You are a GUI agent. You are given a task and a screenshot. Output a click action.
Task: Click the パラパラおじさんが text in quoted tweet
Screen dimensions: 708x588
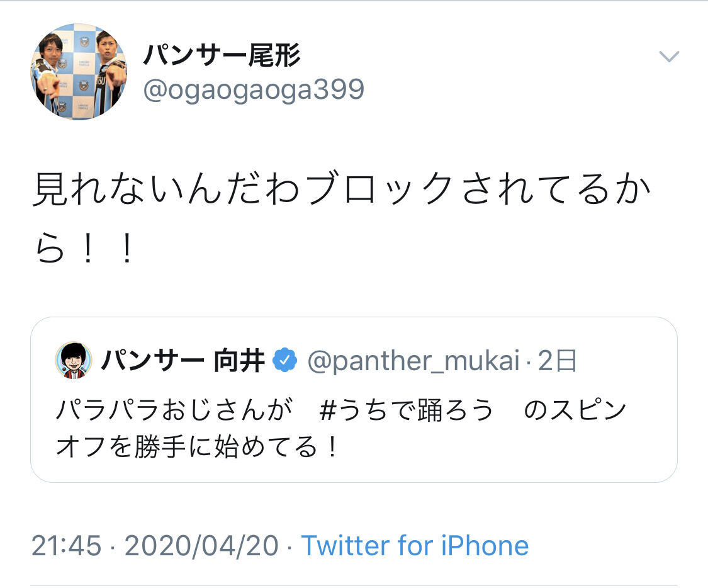[x=175, y=411]
